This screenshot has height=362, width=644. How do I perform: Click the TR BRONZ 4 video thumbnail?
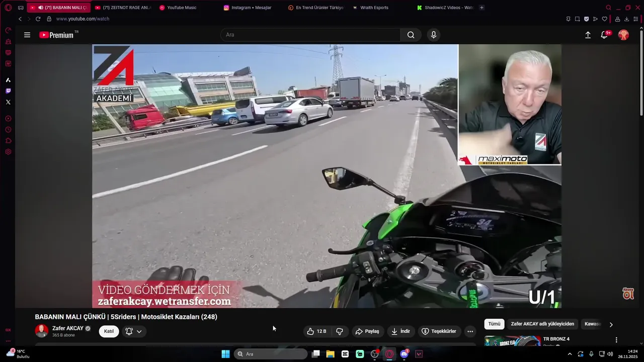513,341
